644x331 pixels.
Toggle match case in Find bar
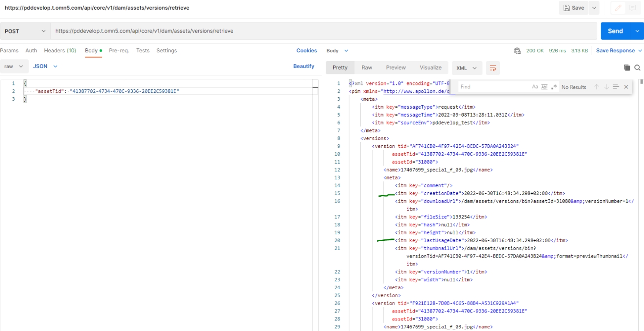pos(535,87)
